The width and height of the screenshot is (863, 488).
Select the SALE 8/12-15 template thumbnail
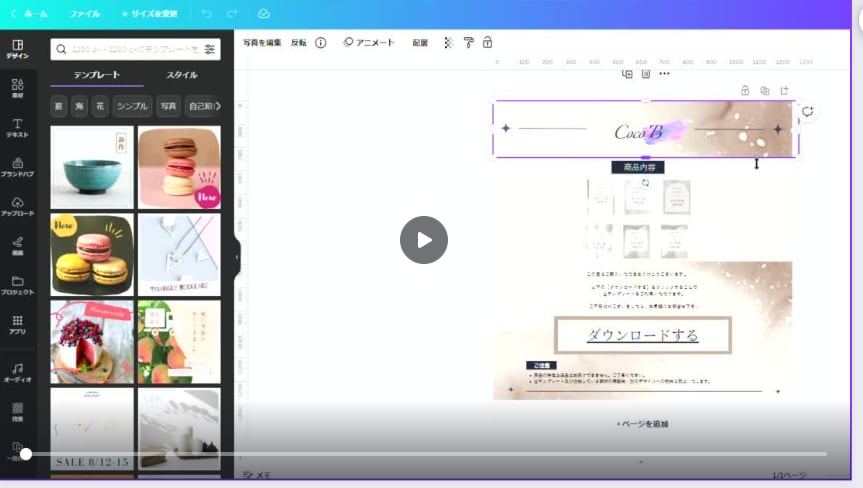92,429
